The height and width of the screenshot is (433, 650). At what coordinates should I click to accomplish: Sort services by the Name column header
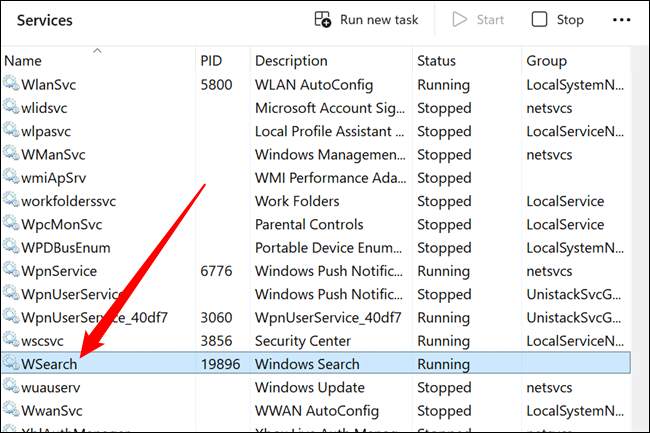tap(23, 61)
